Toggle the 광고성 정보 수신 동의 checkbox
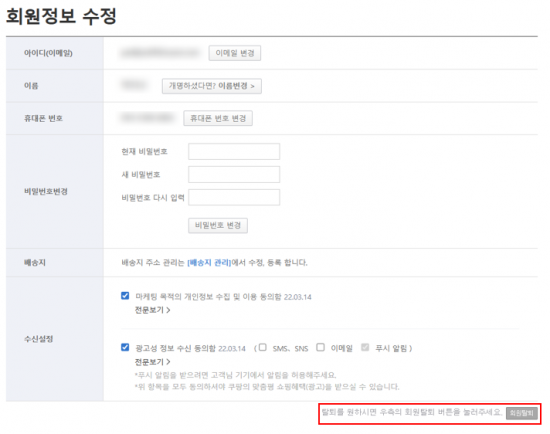 point(125,347)
